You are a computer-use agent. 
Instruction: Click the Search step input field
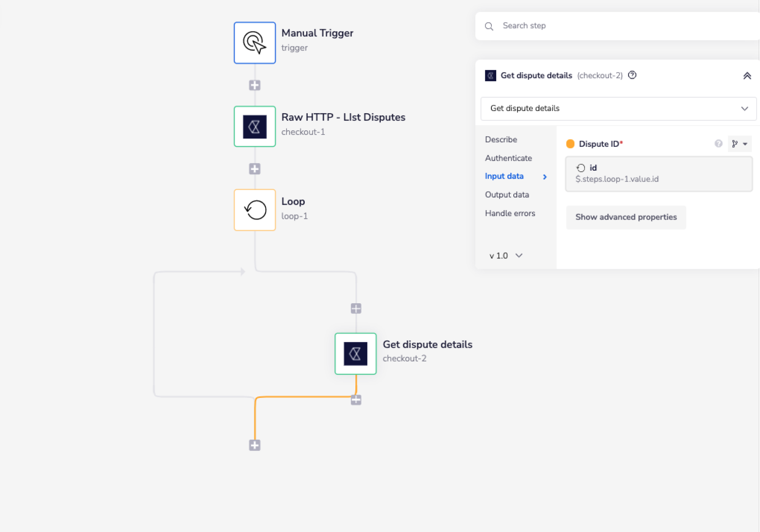click(623, 26)
